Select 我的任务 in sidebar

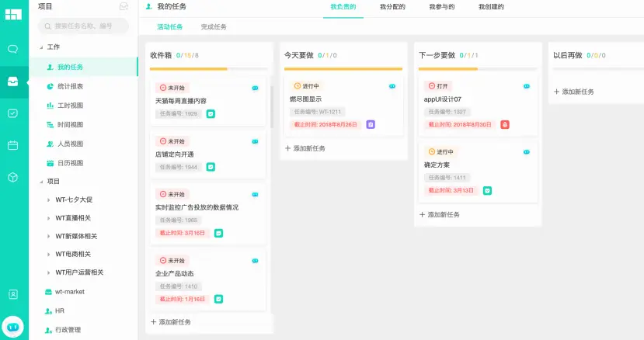tap(83, 67)
